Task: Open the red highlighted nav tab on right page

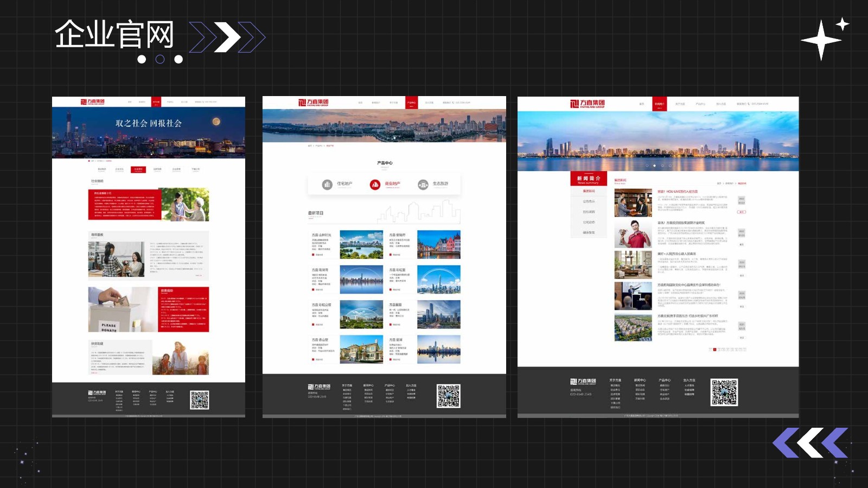Action: 659,104
